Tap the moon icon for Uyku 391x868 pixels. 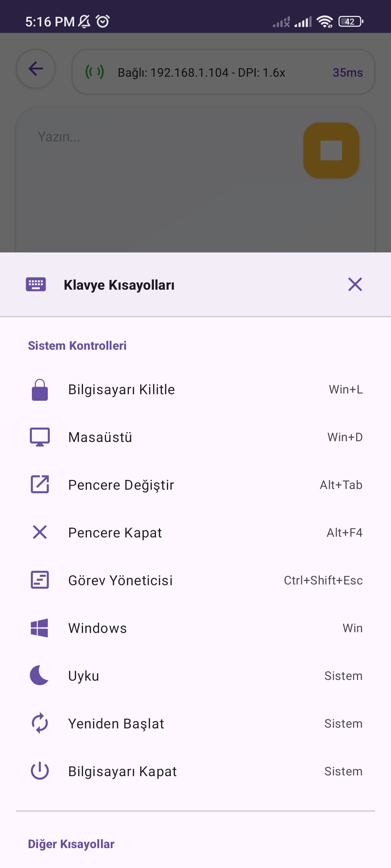click(x=40, y=676)
